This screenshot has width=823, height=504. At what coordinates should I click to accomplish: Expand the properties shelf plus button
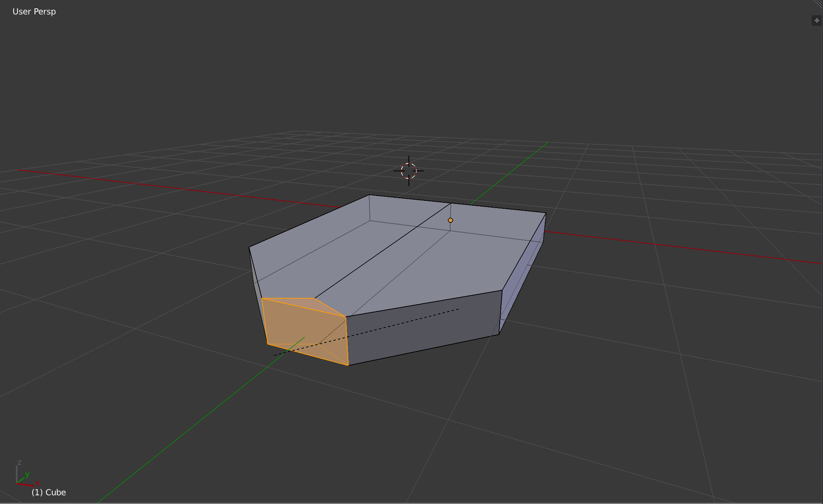point(817,20)
